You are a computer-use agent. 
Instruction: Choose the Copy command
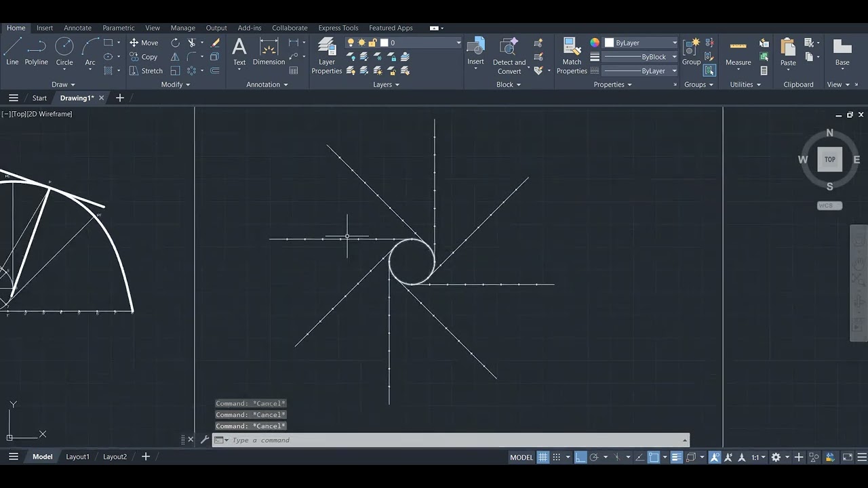tap(144, 57)
